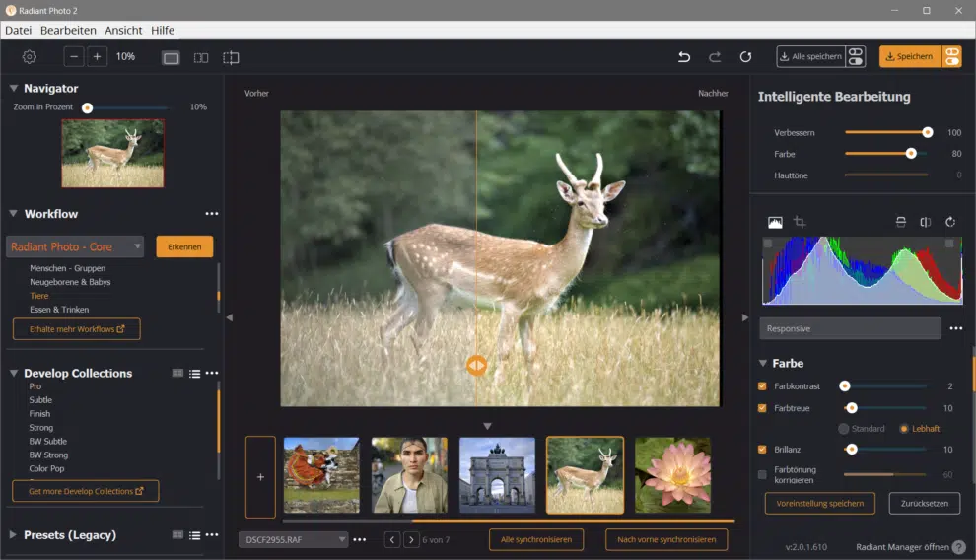Click the reset circular arrow in toolbar

coord(745,57)
